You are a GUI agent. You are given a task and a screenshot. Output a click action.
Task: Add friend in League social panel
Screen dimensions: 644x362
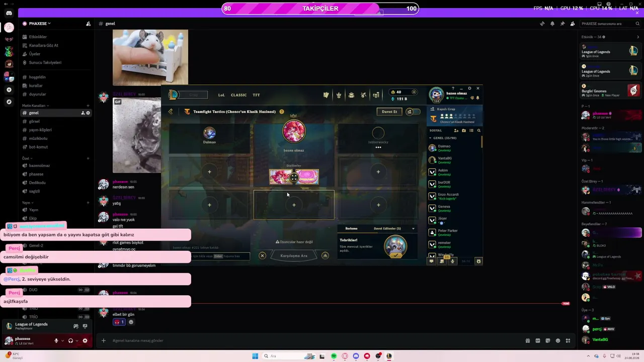[x=456, y=131]
